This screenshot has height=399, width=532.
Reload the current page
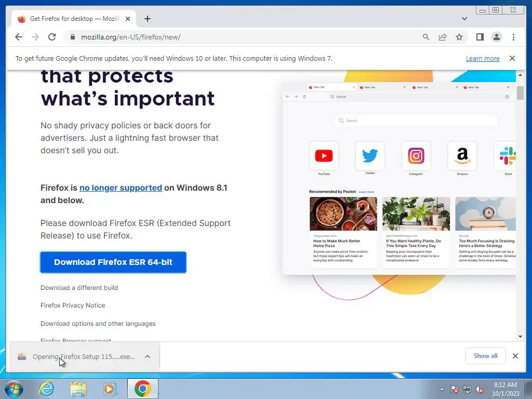point(52,37)
